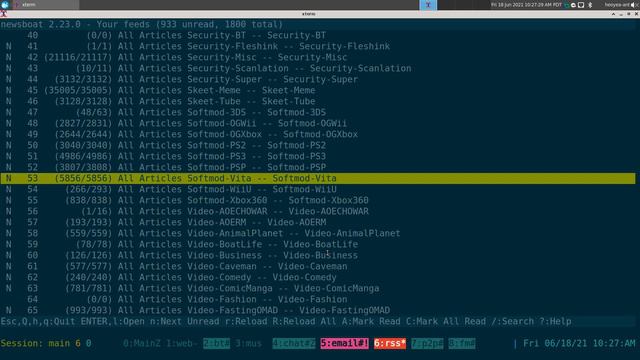Select feed row 43 Security-Scanlation
640x360 pixels.
[x=318, y=69]
